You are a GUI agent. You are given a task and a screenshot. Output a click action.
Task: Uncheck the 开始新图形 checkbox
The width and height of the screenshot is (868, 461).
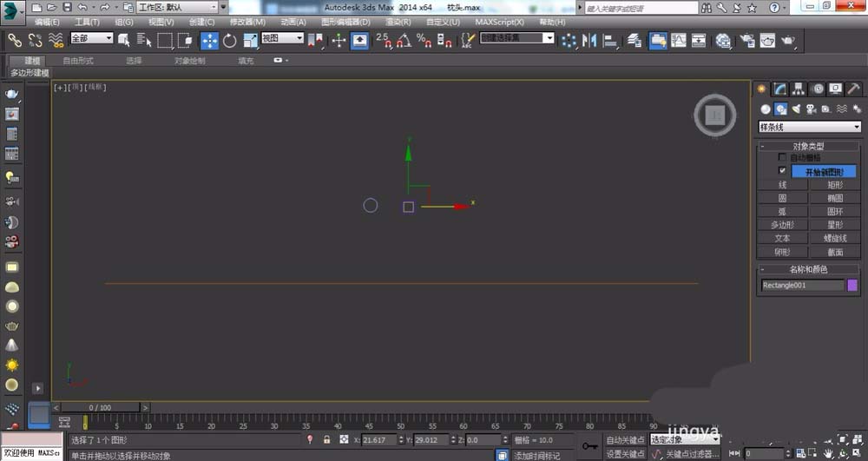(782, 170)
